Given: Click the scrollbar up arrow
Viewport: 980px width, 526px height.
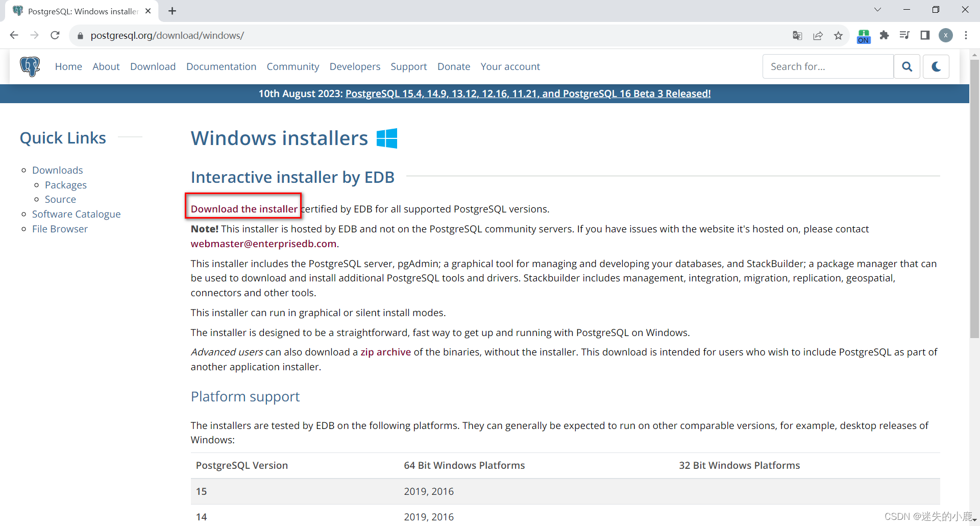Looking at the screenshot, I should [974, 54].
